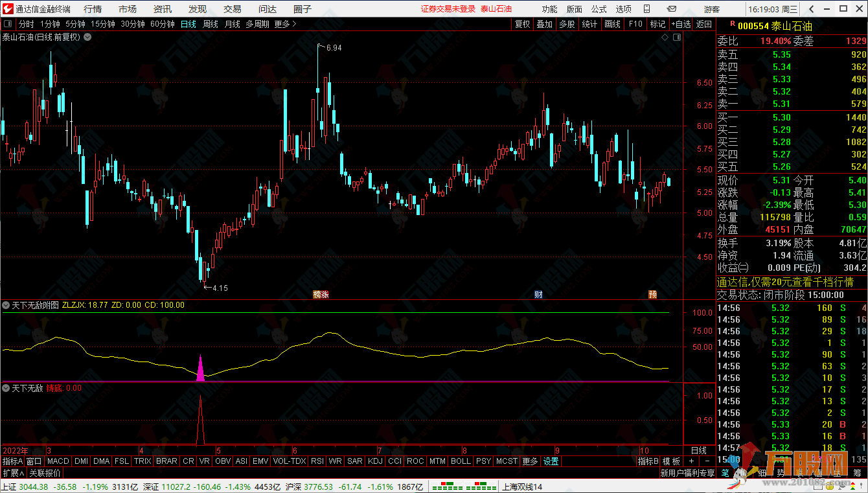Expand 天下无敌附图 indicator dropdown

click(6, 304)
